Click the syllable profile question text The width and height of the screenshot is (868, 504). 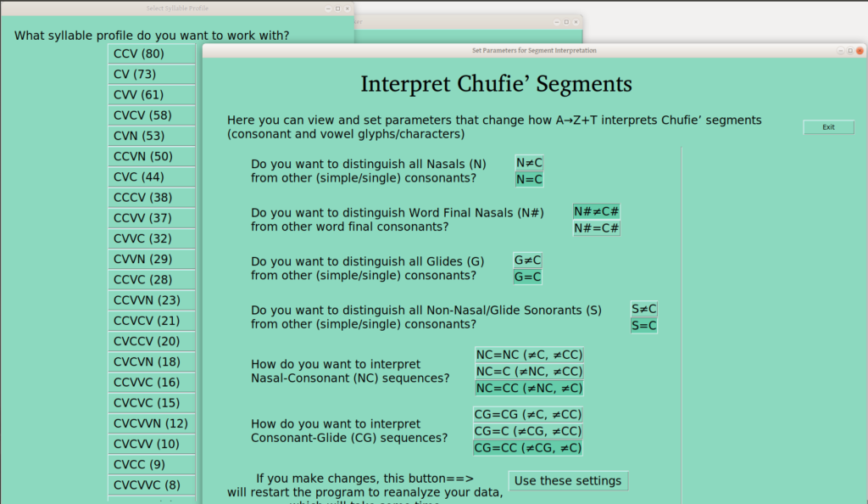pos(152,36)
